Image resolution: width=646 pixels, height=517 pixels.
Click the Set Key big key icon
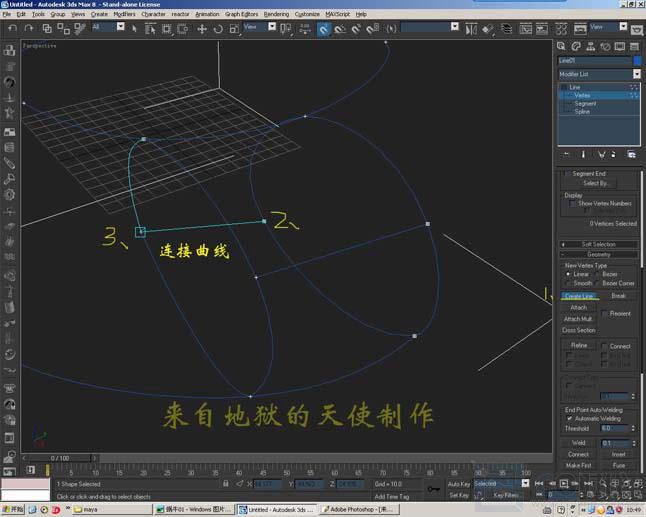[433, 489]
